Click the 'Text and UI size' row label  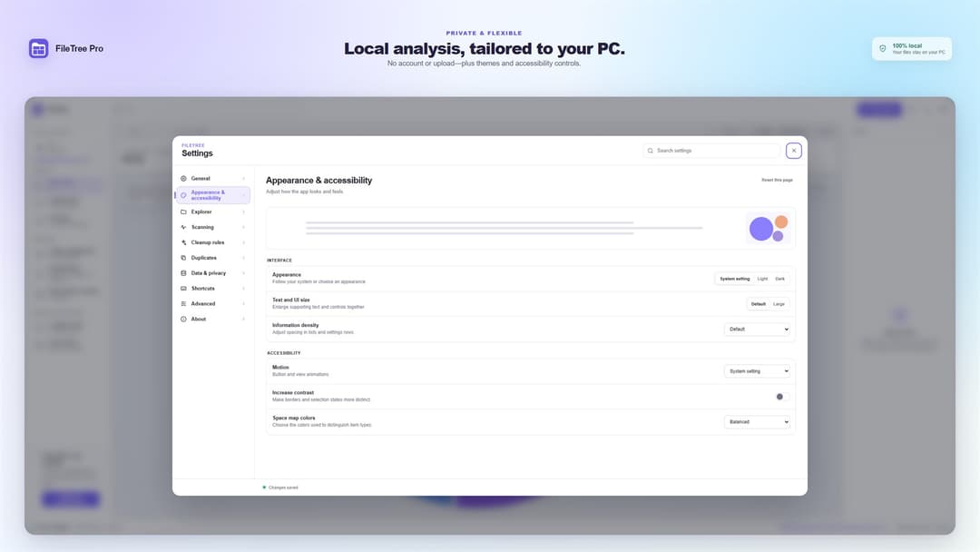[290, 301]
